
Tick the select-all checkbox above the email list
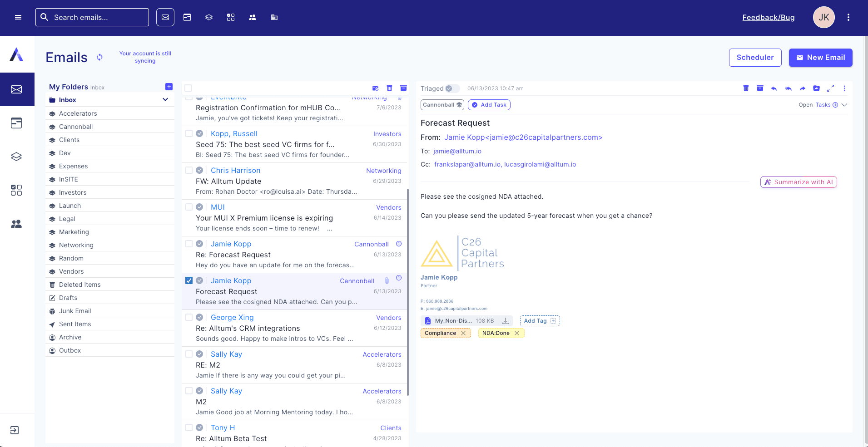[188, 88]
